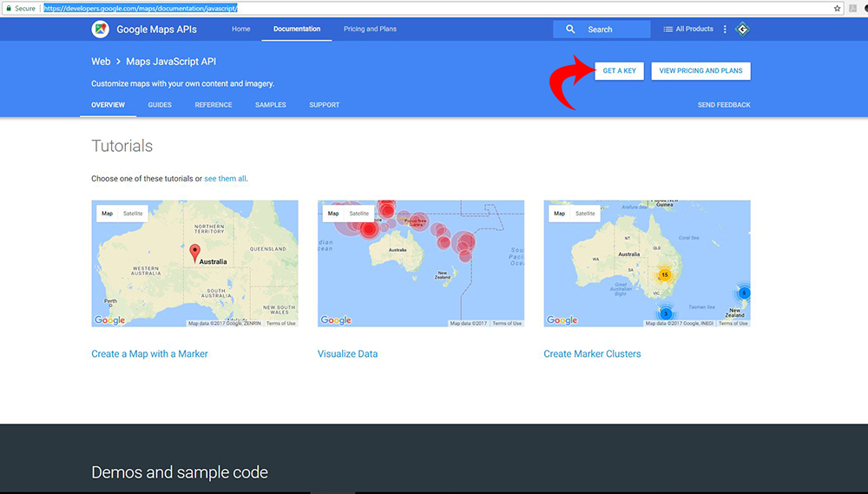Click the user account avatar

coord(741,29)
